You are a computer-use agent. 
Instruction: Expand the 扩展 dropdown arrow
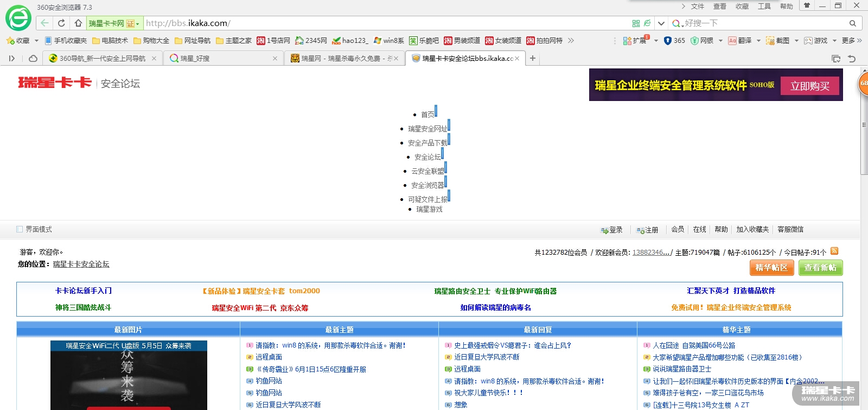pyautogui.click(x=656, y=40)
